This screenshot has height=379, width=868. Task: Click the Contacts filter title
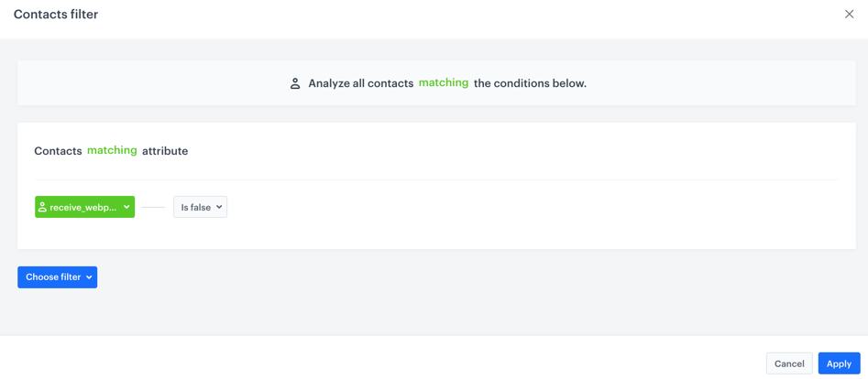click(x=56, y=15)
